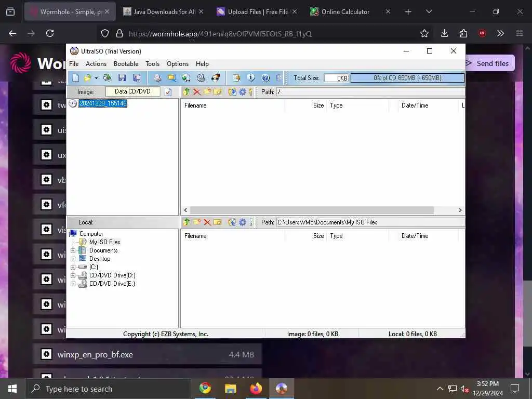Click the Rename icon in the image pane toolbar
This screenshot has height=399, width=532.
pyautogui.click(x=218, y=91)
